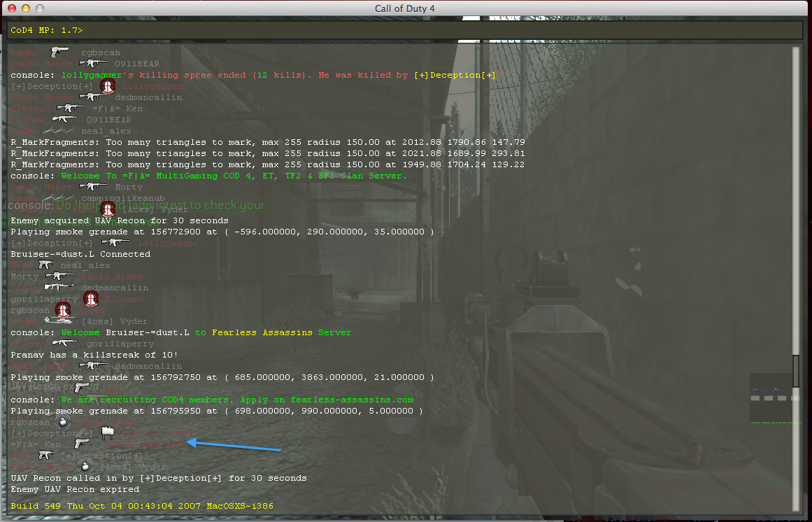Screen dimensions: 812x522
Task: Click rifle icon in Pablo Honey row under Pranav killstreak
Action: click(93, 365)
